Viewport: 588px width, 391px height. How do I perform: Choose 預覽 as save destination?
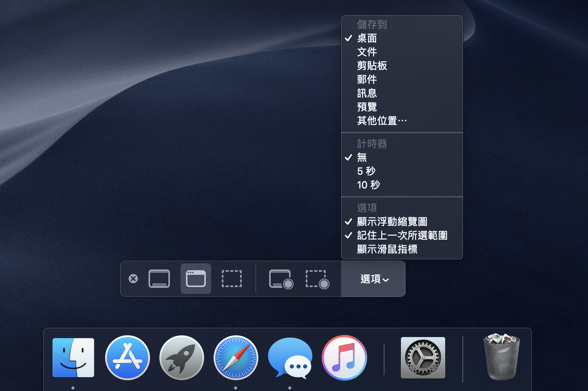pos(402,107)
